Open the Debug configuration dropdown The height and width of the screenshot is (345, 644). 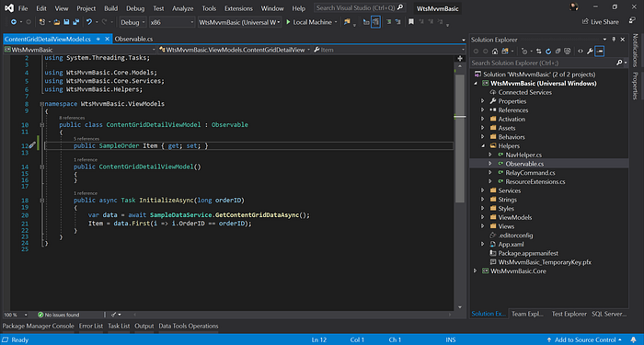(132, 22)
